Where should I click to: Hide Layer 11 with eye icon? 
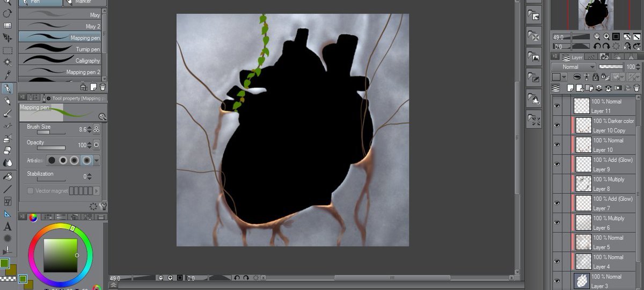[557, 106]
